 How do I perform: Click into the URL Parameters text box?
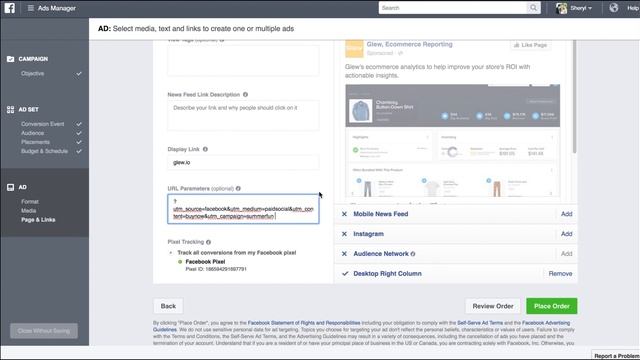tap(243, 209)
